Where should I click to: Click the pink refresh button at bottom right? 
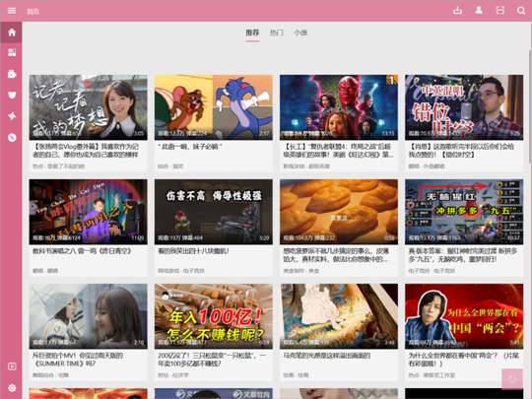tap(512, 379)
